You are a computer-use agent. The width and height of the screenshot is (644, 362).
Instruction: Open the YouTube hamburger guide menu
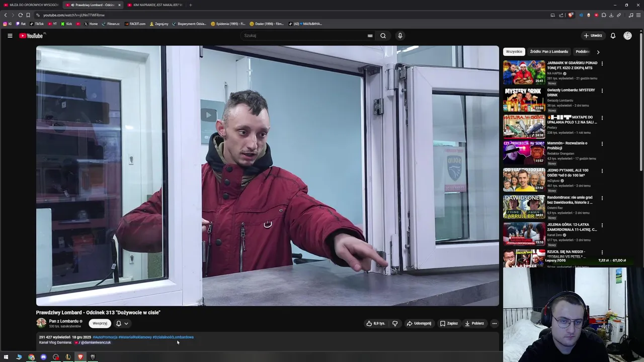(x=10, y=36)
